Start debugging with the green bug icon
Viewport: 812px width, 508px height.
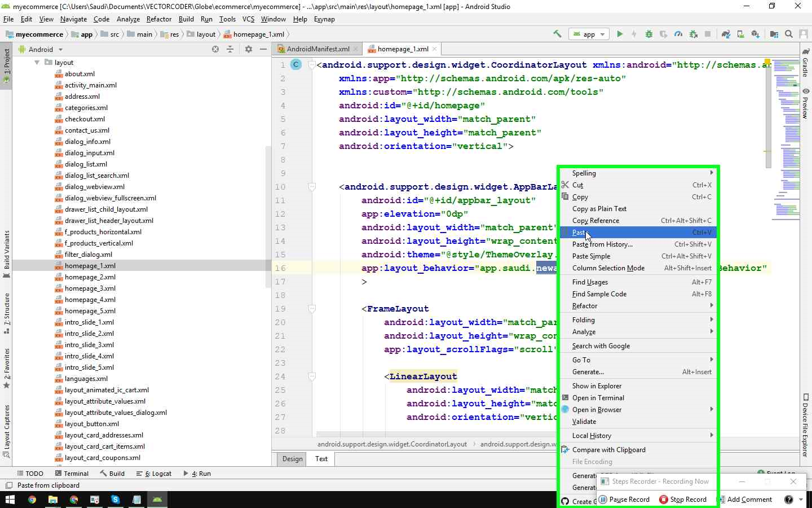[x=649, y=34]
